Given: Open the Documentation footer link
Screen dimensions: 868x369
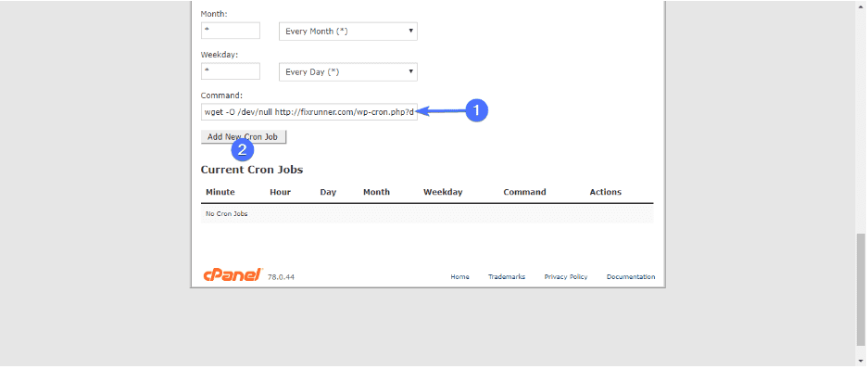Looking at the screenshot, I should [x=631, y=277].
